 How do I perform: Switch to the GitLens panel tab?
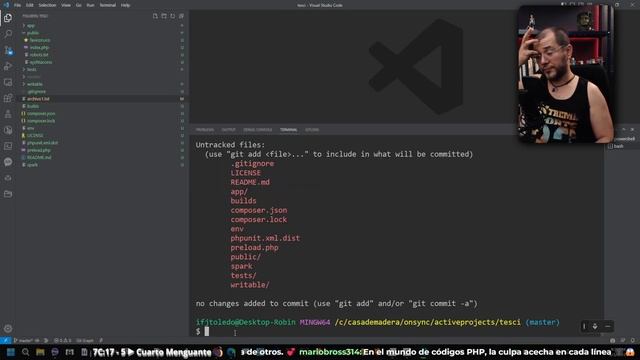coord(312,130)
